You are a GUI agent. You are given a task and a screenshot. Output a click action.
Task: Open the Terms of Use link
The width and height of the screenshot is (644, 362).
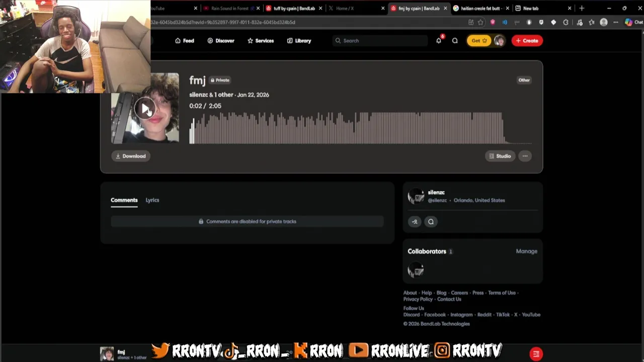[502, 293]
